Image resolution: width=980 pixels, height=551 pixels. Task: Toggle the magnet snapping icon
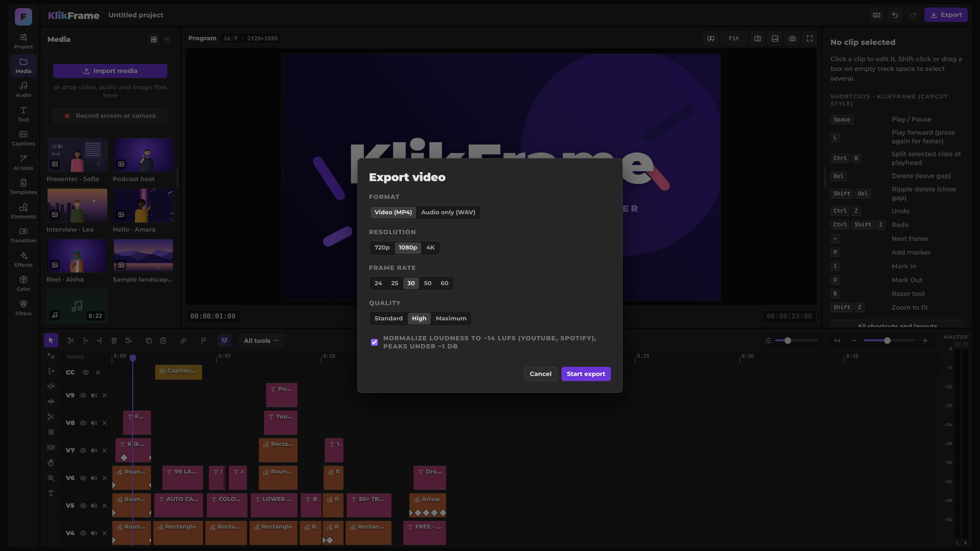pyautogui.click(x=224, y=340)
